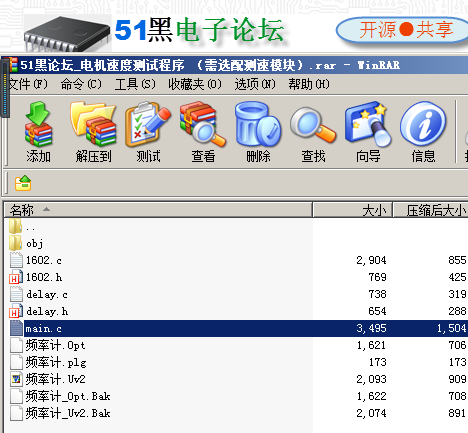The image size is (468, 433).
Task: Open the 工具(S) menu
Action: point(135,84)
